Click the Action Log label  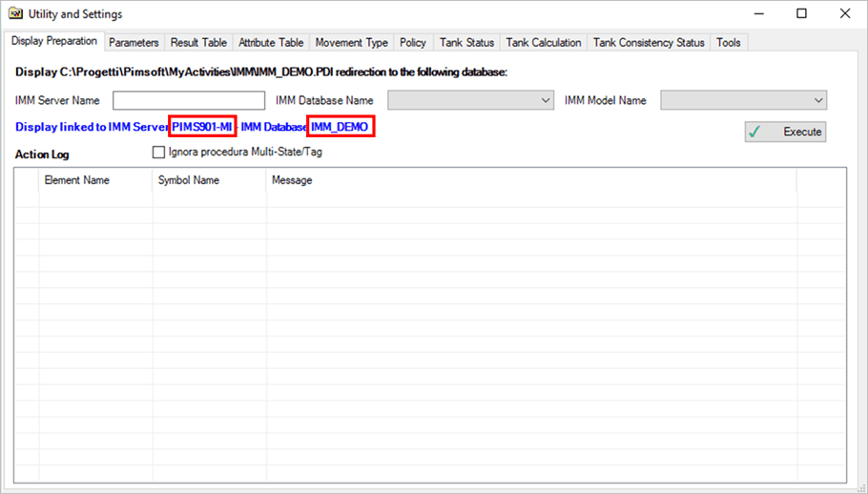click(x=42, y=154)
